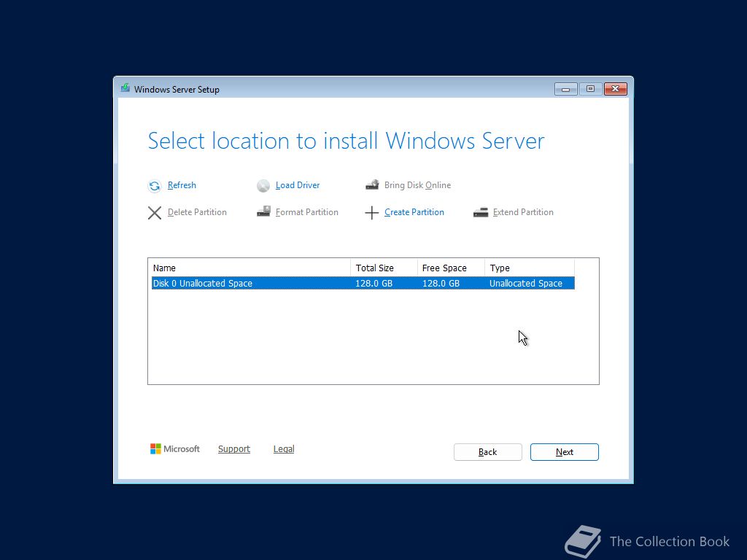Screen dimensions: 747x560
Task: Click the 128.0 GB Total Size cell
Action: (x=374, y=284)
